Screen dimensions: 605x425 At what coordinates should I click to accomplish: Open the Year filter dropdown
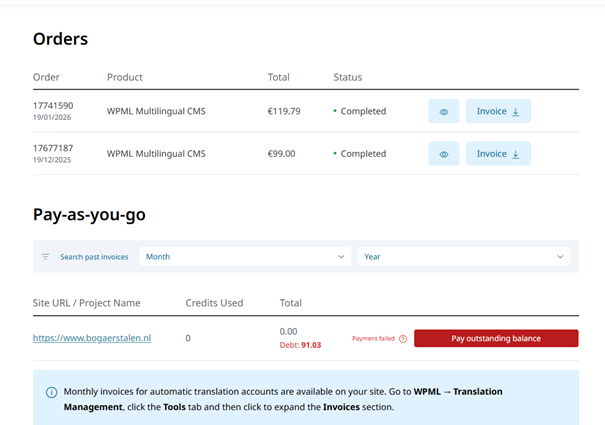pos(464,257)
